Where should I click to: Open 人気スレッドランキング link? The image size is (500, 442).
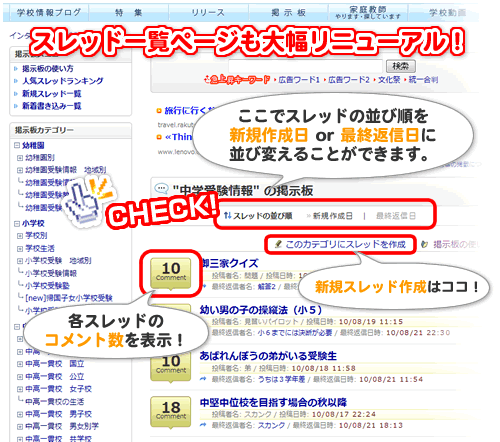63,81
